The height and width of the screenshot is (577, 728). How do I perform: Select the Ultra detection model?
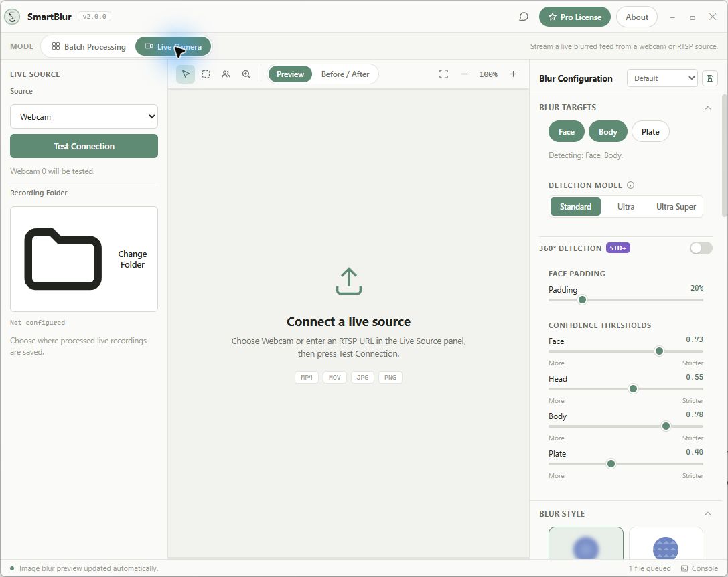pos(626,207)
